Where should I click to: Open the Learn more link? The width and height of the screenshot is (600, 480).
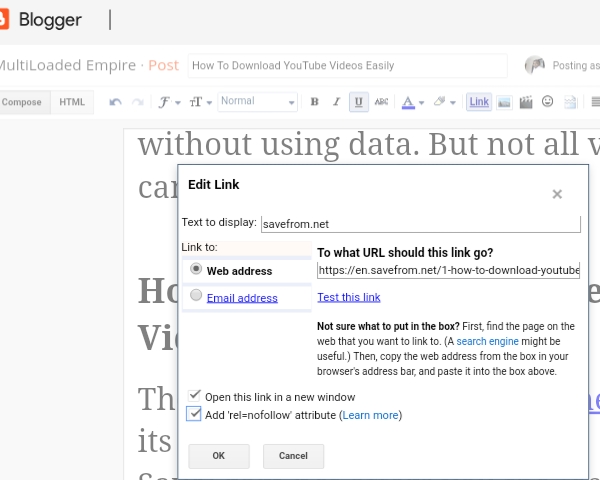(x=370, y=415)
